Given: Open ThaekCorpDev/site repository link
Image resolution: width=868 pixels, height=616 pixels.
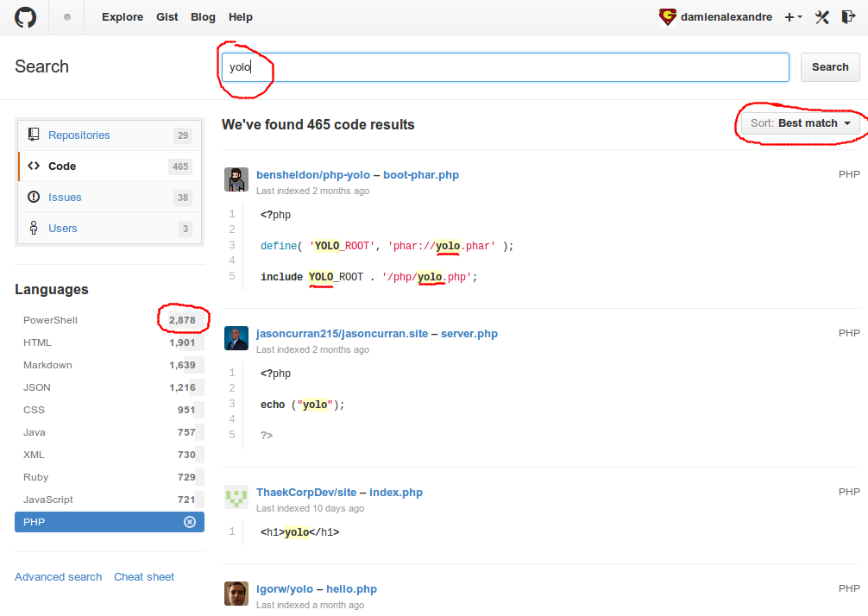Looking at the screenshot, I should (x=306, y=493).
